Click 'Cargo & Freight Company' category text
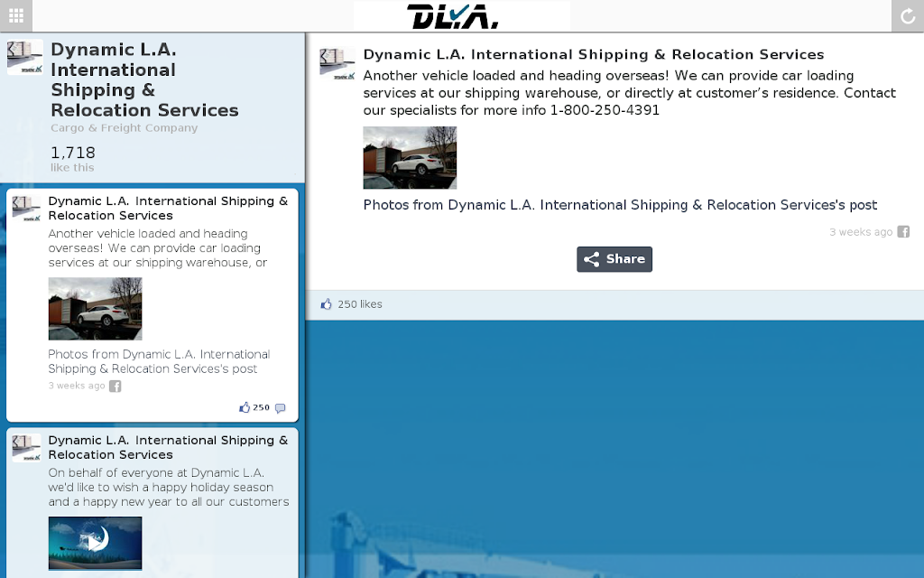 click(125, 128)
